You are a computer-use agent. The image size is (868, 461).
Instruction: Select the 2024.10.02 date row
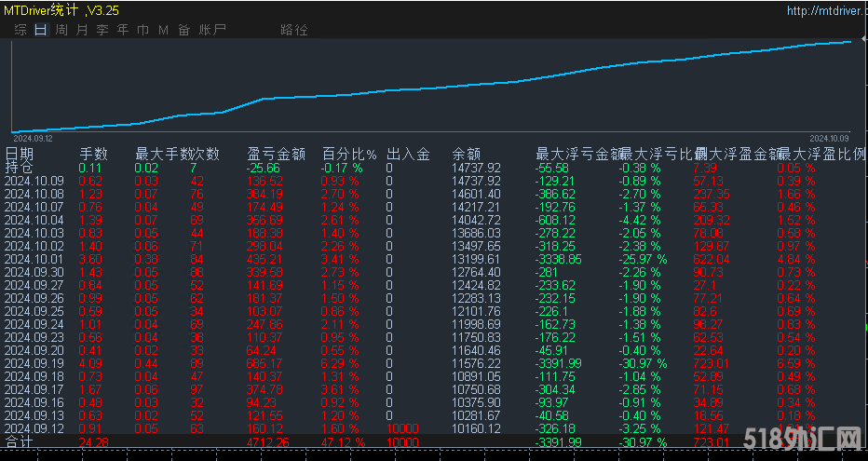(x=34, y=246)
